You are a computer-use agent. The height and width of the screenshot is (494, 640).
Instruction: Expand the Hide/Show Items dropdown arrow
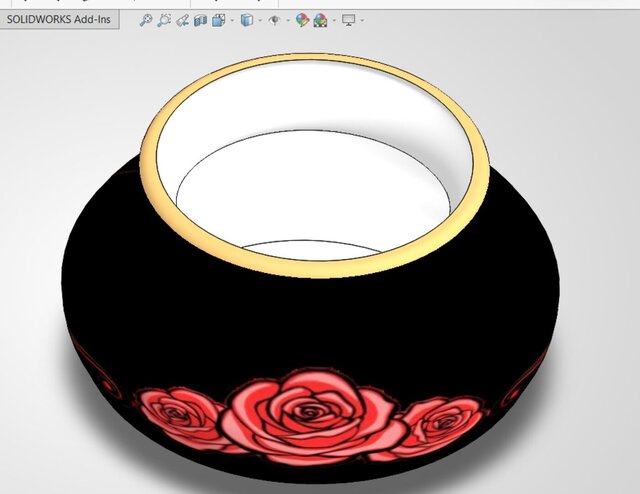[288, 20]
